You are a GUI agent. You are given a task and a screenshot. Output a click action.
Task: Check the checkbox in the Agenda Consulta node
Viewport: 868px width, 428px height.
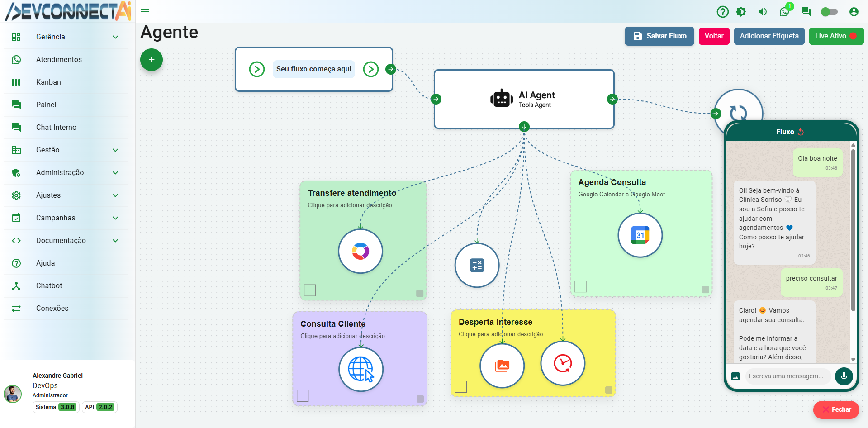(581, 286)
